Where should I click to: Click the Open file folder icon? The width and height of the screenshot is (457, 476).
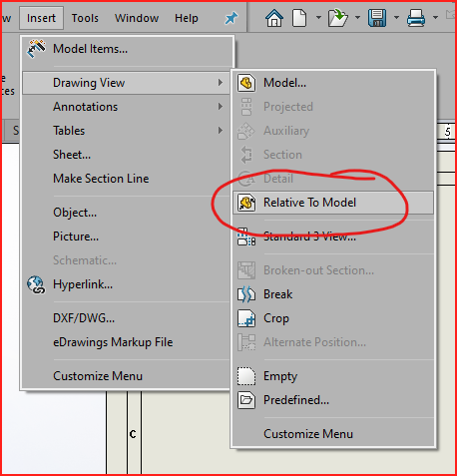coord(337,18)
